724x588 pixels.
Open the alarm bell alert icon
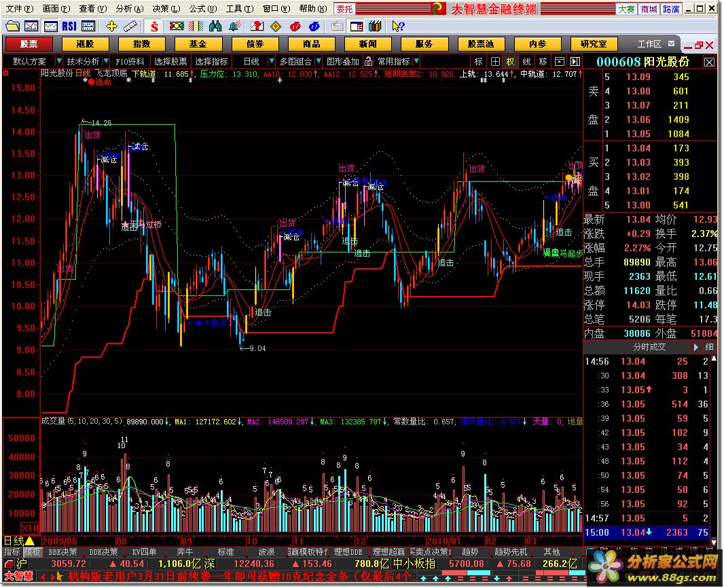click(234, 26)
